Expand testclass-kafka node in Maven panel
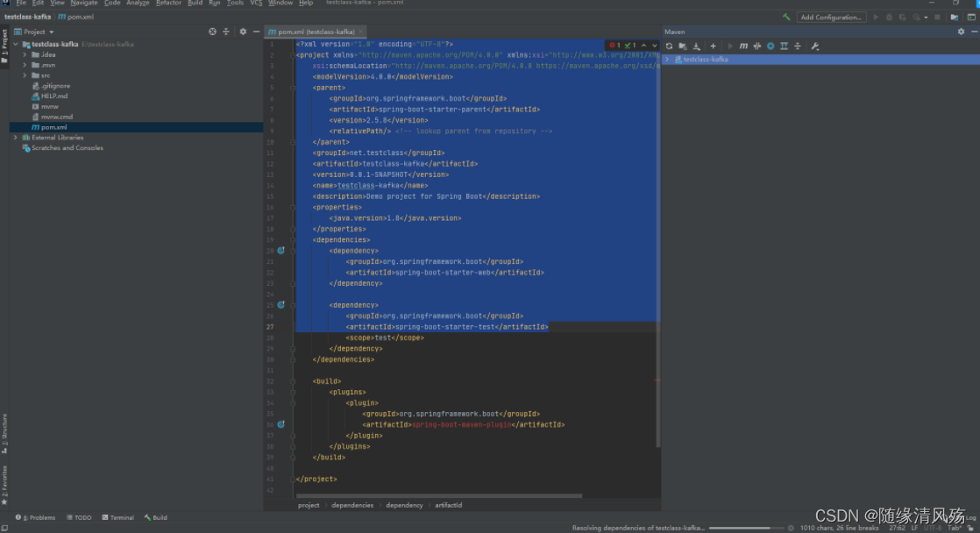The image size is (980, 533). tap(667, 60)
